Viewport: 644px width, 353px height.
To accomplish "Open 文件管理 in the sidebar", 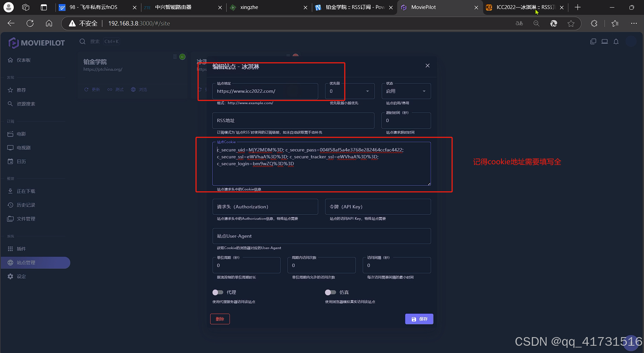I will click(21, 219).
